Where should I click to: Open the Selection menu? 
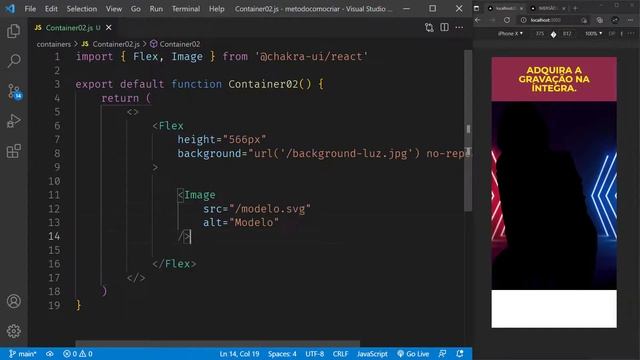(x=82, y=9)
